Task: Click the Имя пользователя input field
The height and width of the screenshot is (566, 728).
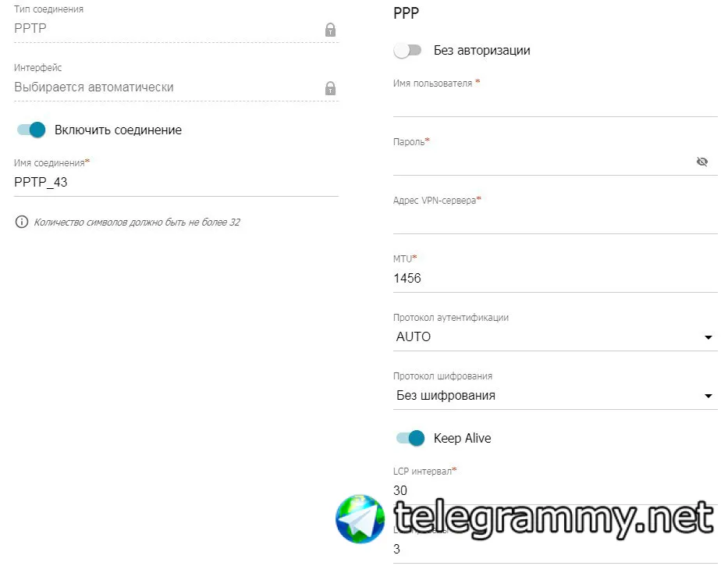Action: click(555, 105)
